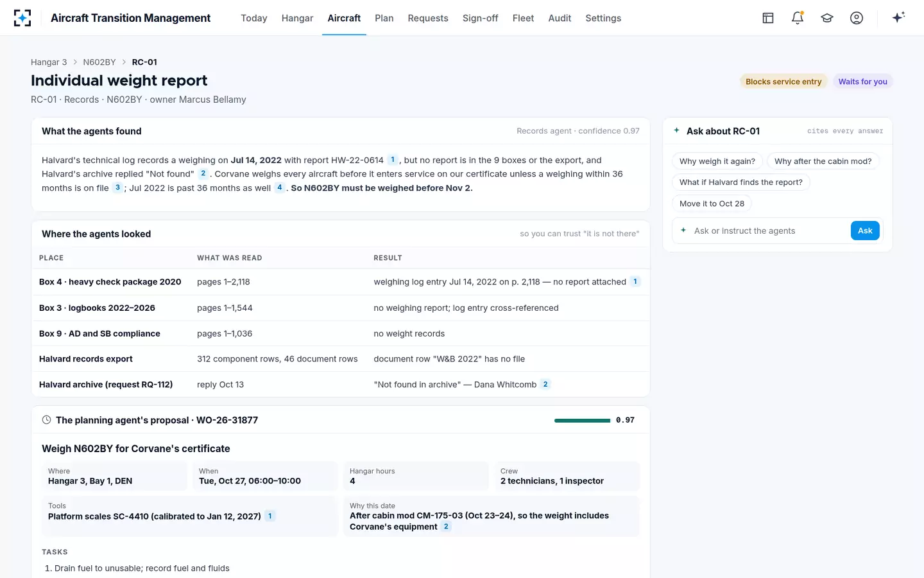
Task: Open notifications bell
Action: pos(798,18)
